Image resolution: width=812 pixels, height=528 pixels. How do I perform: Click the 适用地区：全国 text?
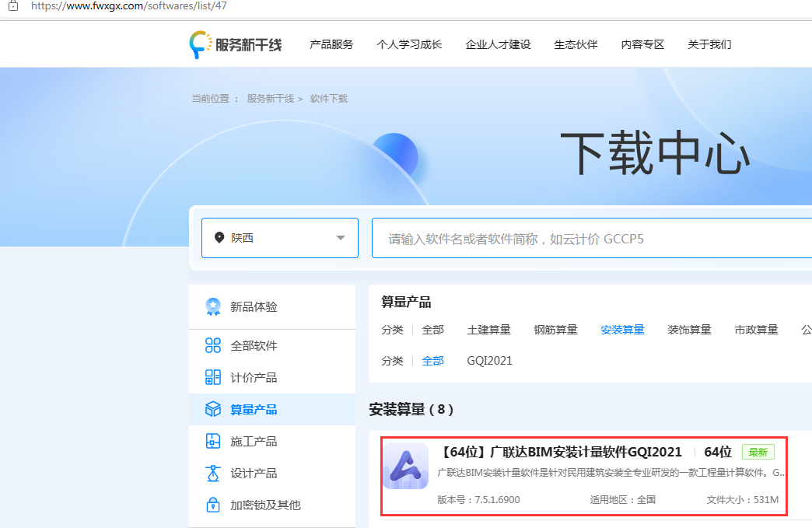(622, 499)
